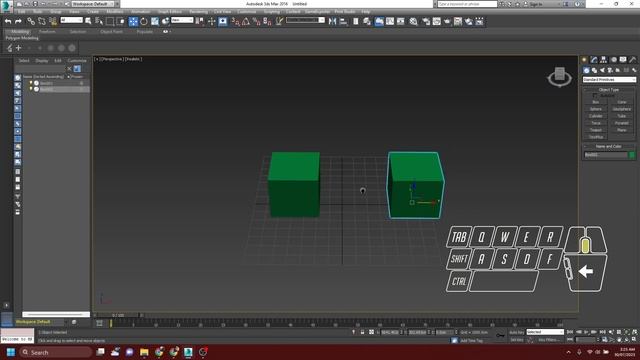Click the Render Production teapot icon
The image size is (640, 360).
pyautogui.click(x=447, y=21)
